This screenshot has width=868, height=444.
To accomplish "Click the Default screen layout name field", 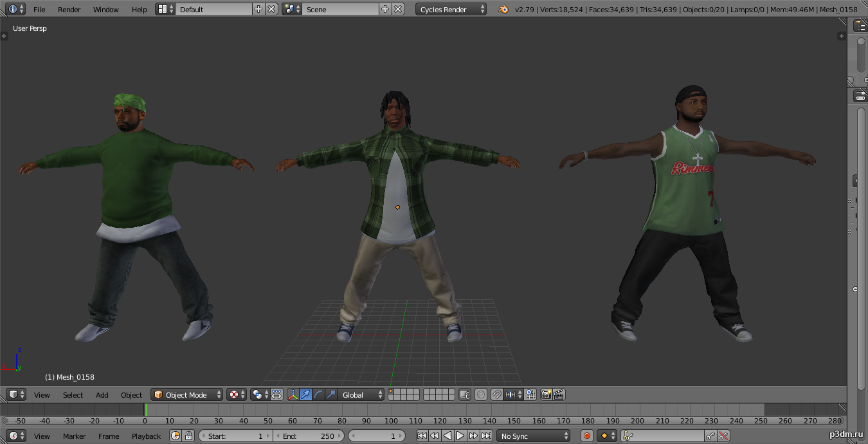I will point(213,9).
